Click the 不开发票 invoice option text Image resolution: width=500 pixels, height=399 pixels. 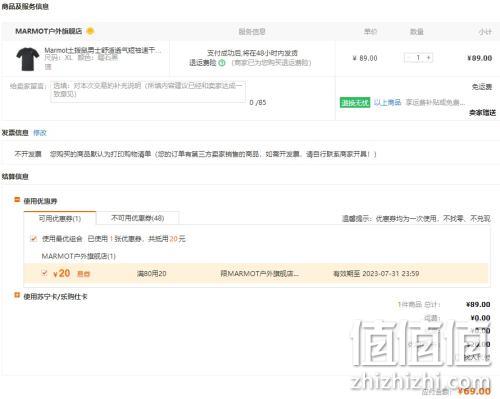[28, 154]
